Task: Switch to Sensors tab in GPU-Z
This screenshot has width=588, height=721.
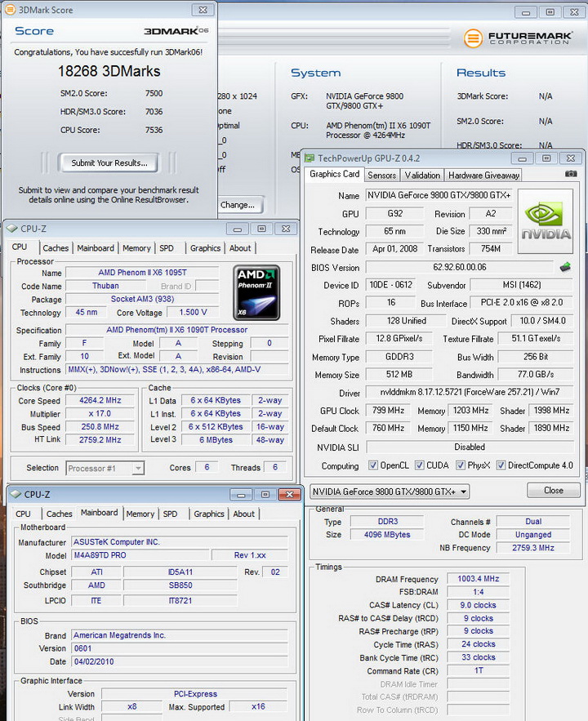Action: [x=381, y=176]
